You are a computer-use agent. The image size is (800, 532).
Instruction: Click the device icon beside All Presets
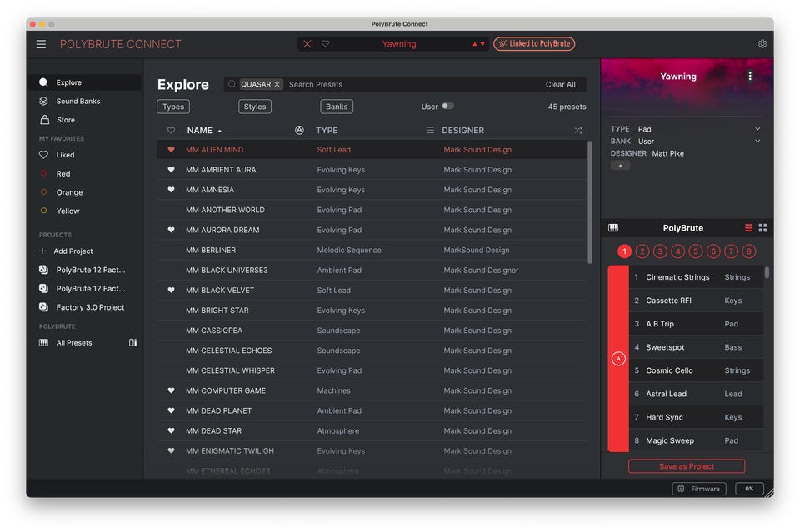[x=132, y=343]
